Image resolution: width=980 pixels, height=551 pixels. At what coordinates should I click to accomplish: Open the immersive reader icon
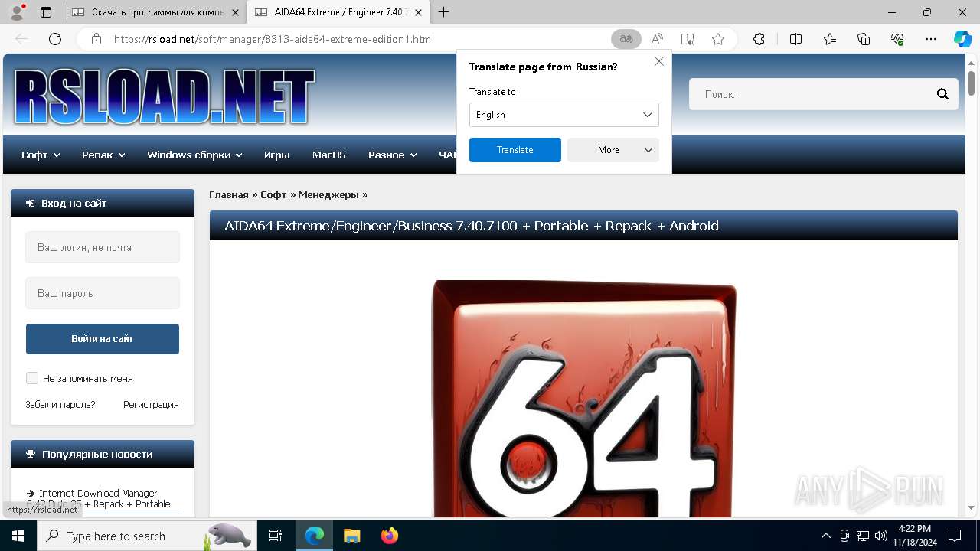pyautogui.click(x=688, y=39)
